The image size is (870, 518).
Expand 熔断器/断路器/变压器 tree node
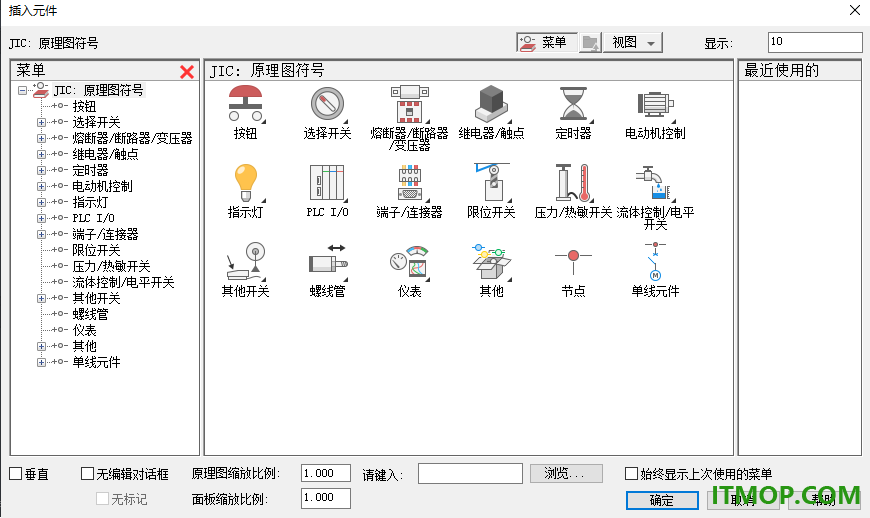click(x=41, y=138)
